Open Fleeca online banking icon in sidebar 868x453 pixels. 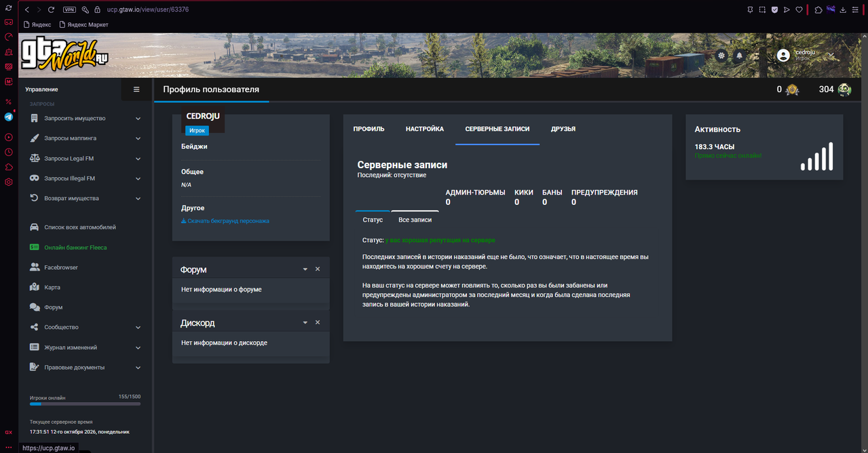(35, 248)
